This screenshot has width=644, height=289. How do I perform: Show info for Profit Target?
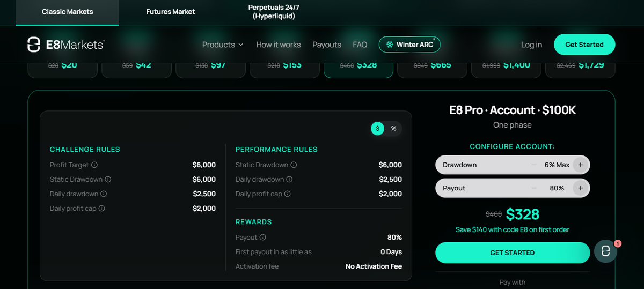click(94, 165)
